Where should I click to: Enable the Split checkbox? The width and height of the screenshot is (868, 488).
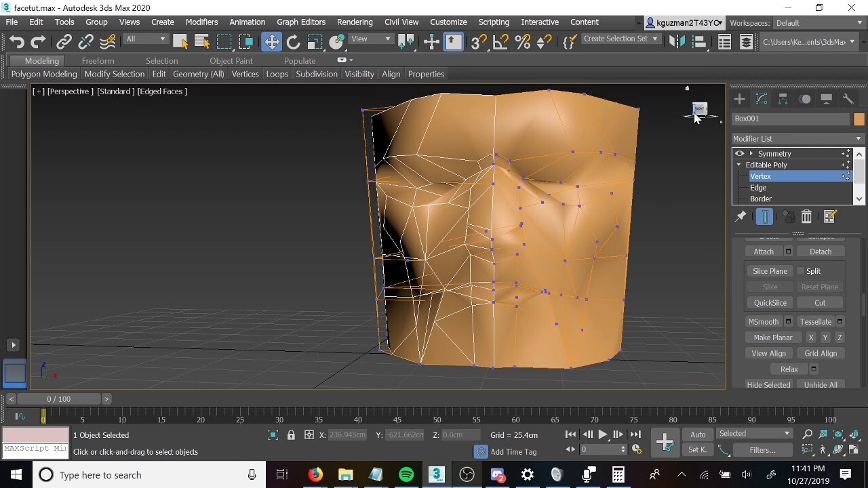[800, 271]
